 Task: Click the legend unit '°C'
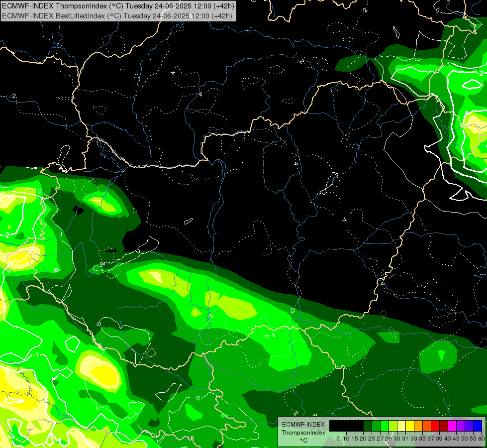coord(303,441)
